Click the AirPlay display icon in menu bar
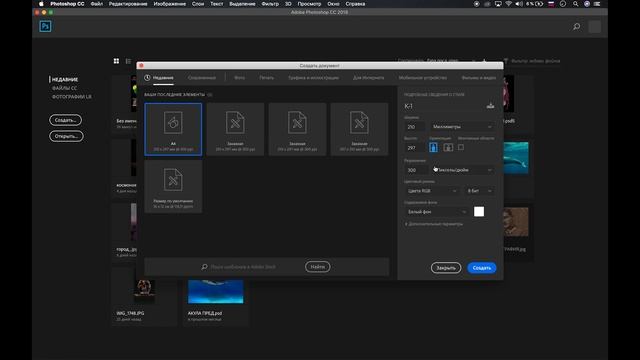 (498, 4)
